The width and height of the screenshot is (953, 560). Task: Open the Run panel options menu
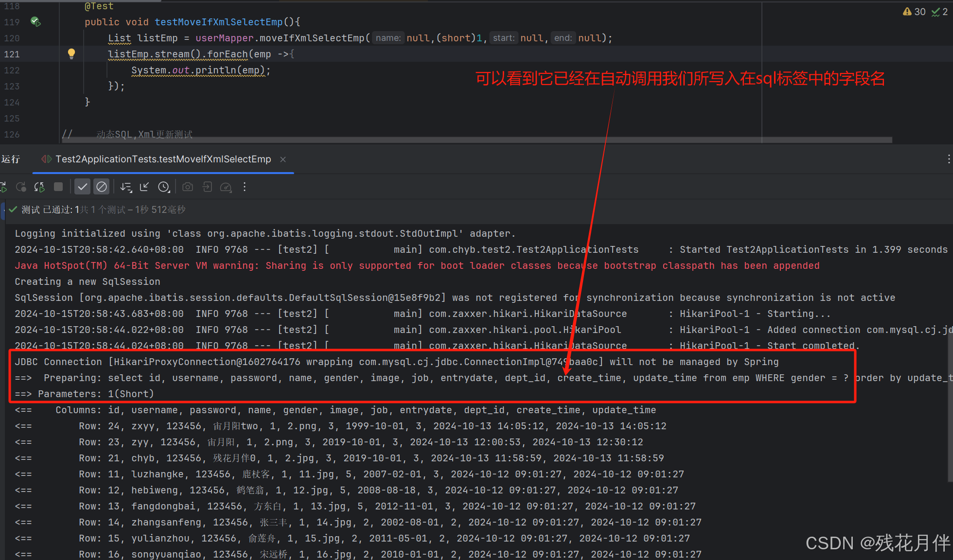tap(948, 159)
